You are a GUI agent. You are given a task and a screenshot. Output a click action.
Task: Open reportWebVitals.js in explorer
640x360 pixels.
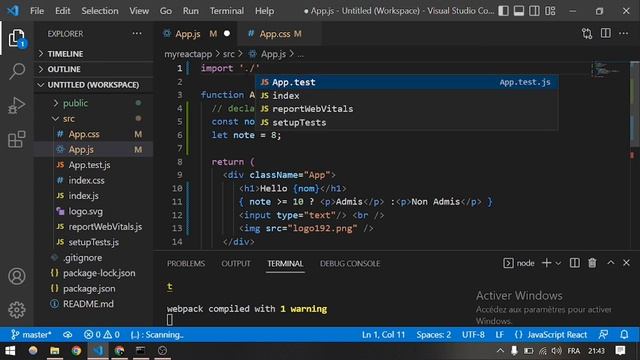click(94, 227)
